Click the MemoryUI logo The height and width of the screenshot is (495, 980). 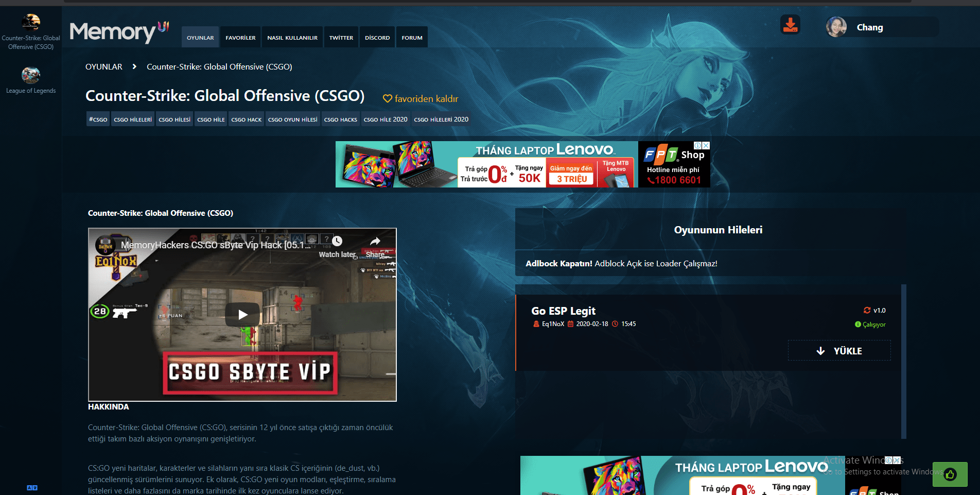[119, 32]
